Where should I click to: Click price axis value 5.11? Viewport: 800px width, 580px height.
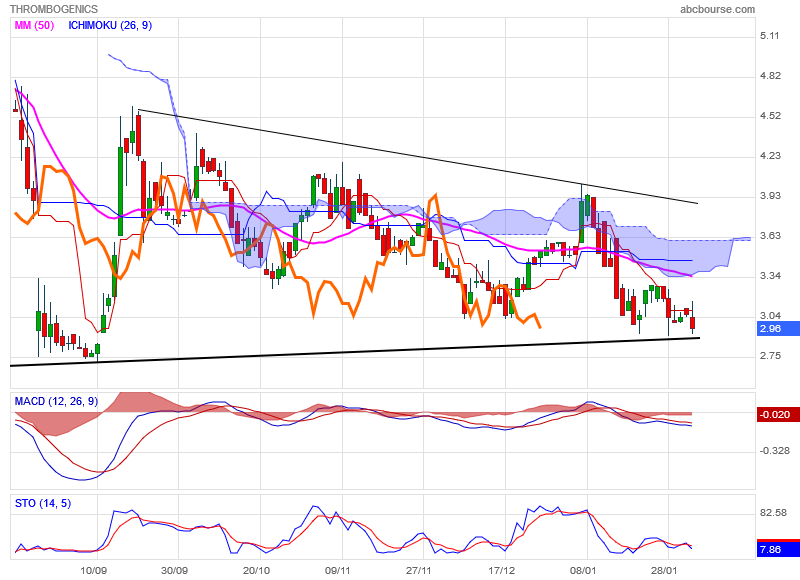coord(769,36)
